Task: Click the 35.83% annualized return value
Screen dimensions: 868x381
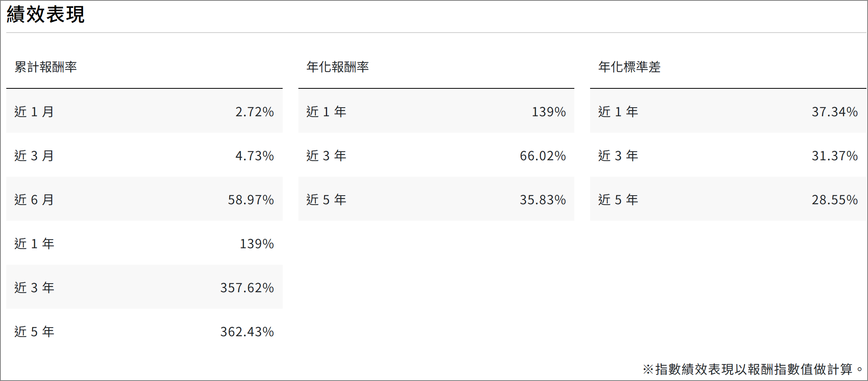Action: coord(543,200)
